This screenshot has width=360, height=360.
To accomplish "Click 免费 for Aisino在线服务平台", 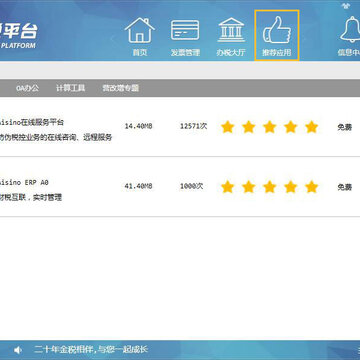I will click(x=345, y=127).
